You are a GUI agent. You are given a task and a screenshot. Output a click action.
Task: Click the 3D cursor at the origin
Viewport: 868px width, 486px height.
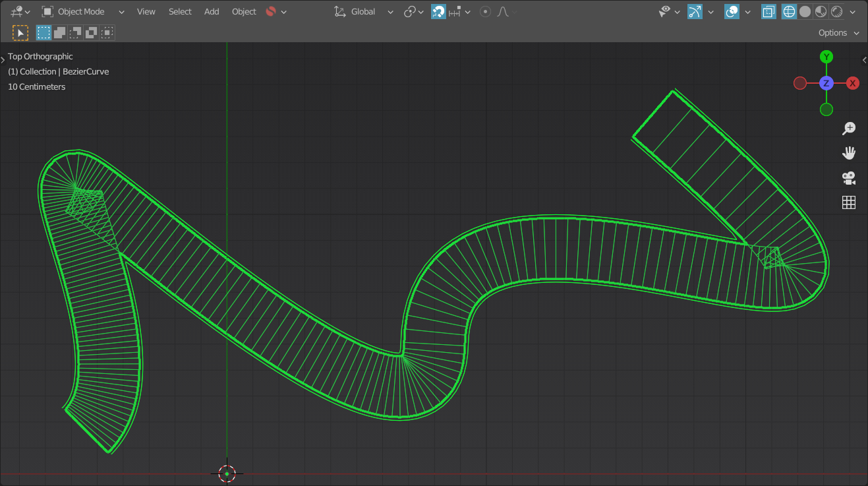click(x=227, y=473)
